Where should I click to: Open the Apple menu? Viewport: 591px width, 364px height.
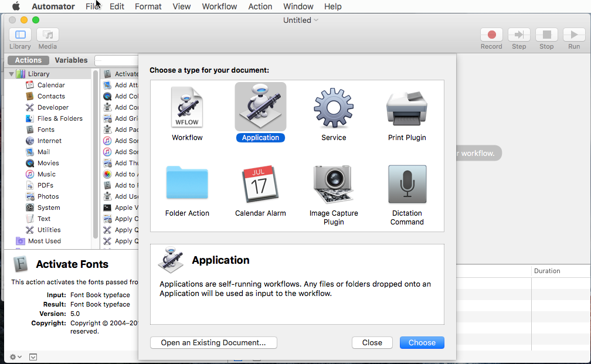(x=16, y=6)
